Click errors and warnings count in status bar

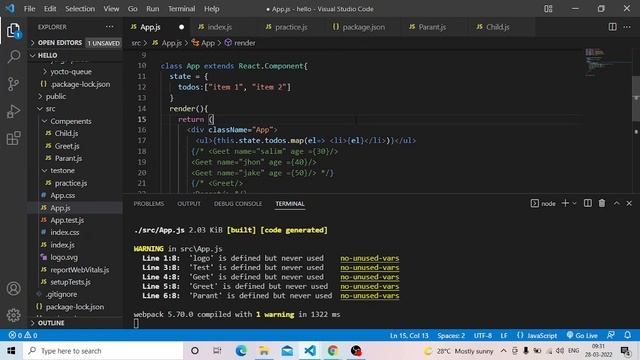click(23, 335)
